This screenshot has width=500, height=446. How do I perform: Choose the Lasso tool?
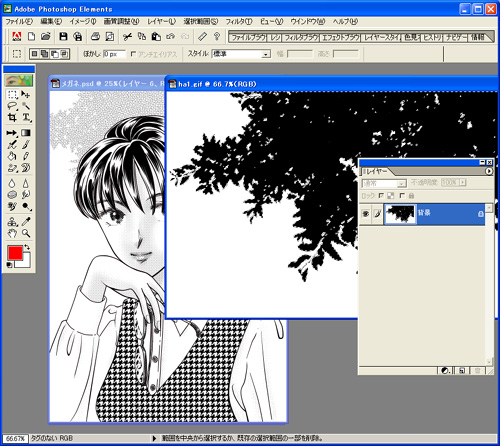pyautogui.click(x=12, y=106)
